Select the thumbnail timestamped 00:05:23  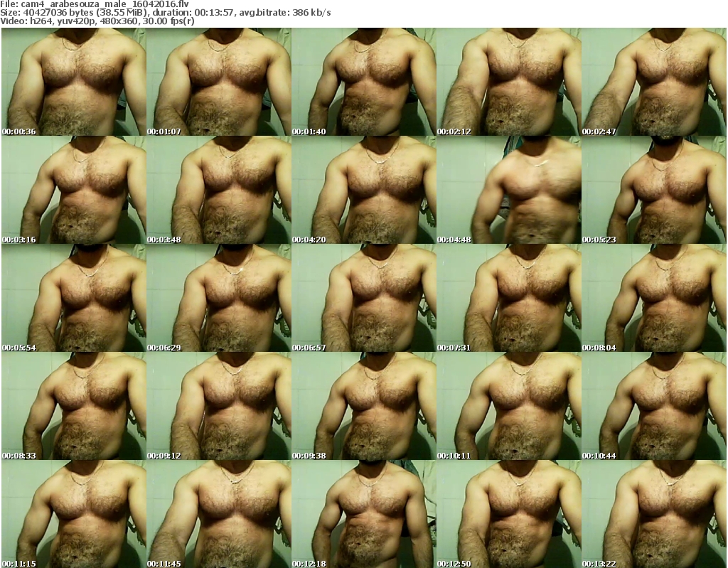click(654, 190)
